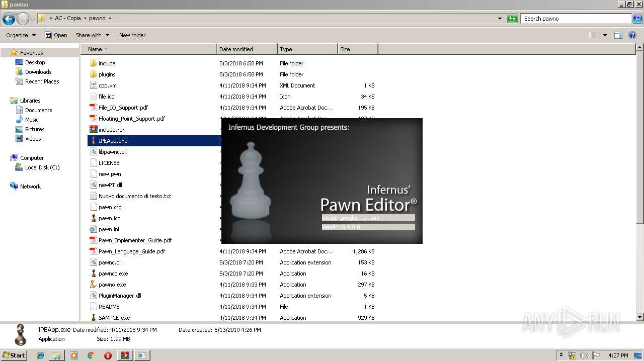This screenshot has height=362, width=644.
Task: Select Music library
Action: [32, 120]
